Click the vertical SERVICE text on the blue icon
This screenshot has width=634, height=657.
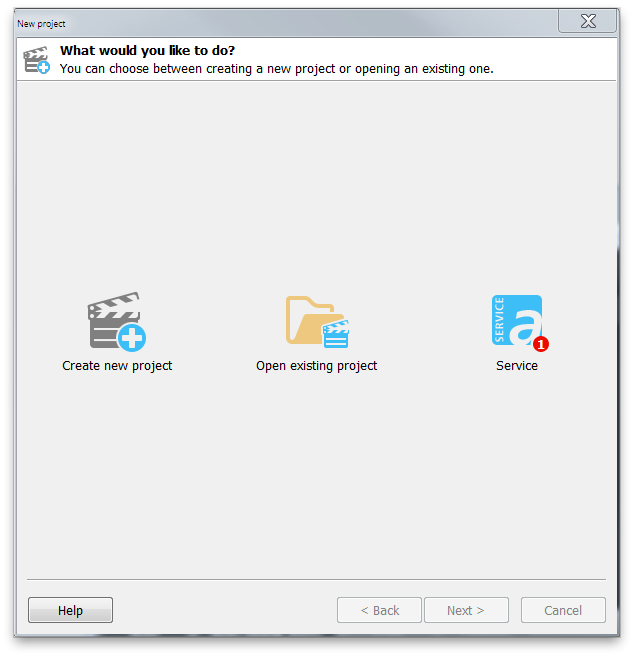(x=499, y=320)
